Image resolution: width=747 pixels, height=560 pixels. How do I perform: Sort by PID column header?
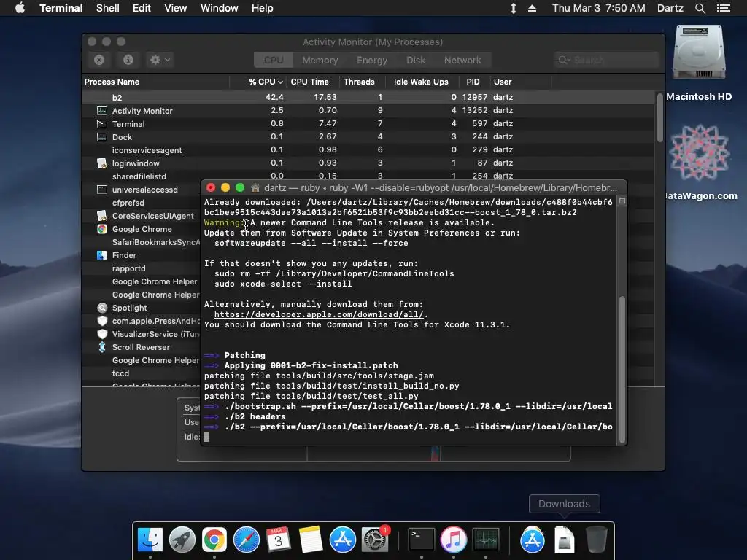[x=473, y=82]
